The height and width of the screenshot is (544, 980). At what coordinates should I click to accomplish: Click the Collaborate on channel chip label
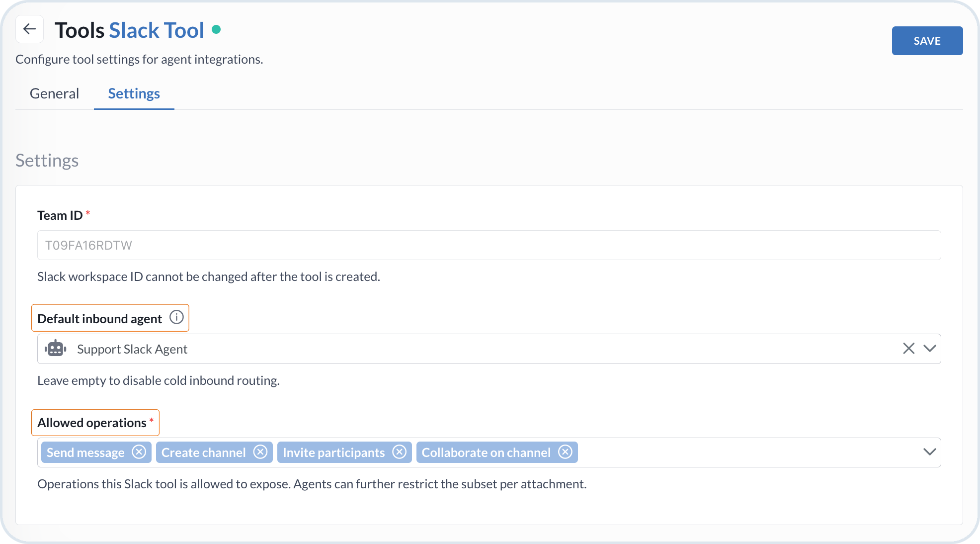[x=486, y=453]
